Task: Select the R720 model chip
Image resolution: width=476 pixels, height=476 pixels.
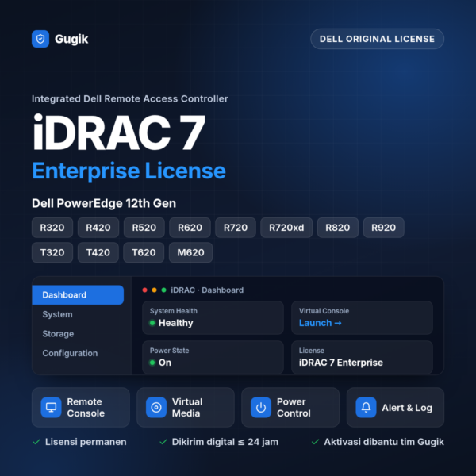Action: 236,228
